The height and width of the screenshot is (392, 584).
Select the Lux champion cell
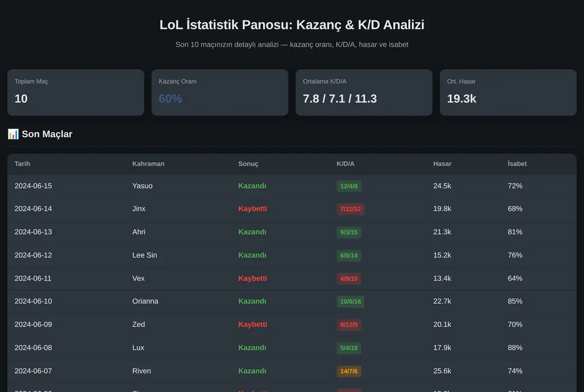pyautogui.click(x=138, y=348)
